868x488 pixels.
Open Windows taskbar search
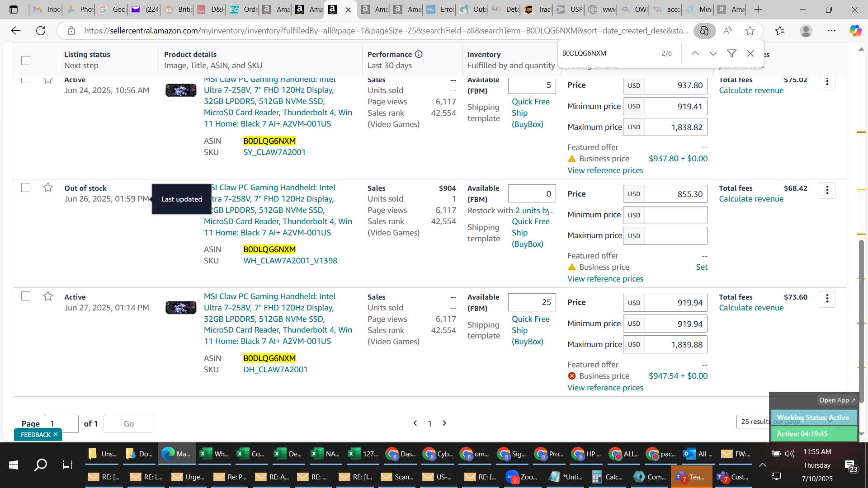[41, 465]
